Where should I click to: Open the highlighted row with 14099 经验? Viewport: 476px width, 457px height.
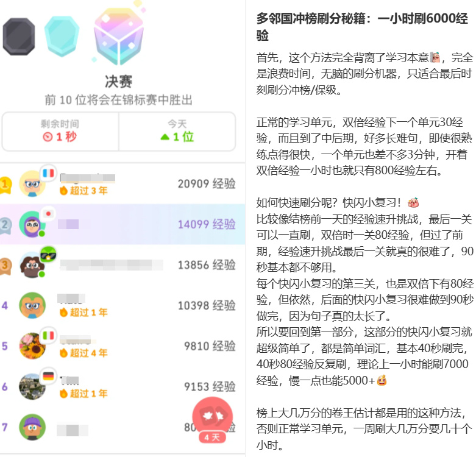[x=123, y=224]
